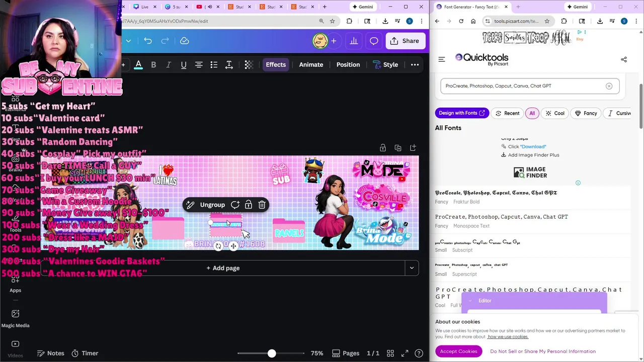Open new tab in Canva browser window

coord(325,7)
